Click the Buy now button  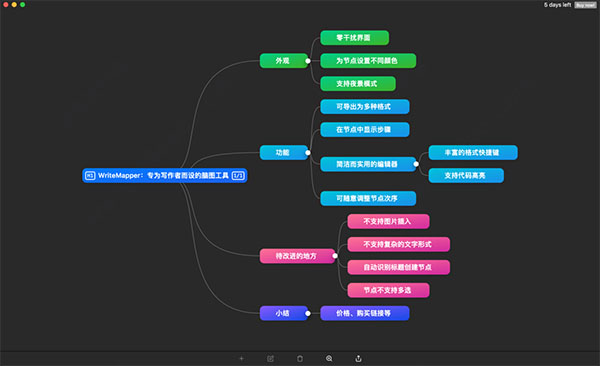click(x=585, y=5)
